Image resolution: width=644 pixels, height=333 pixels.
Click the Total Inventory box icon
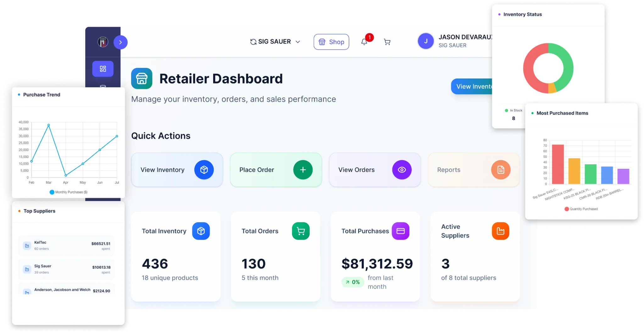pyautogui.click(x=201, y=231)
